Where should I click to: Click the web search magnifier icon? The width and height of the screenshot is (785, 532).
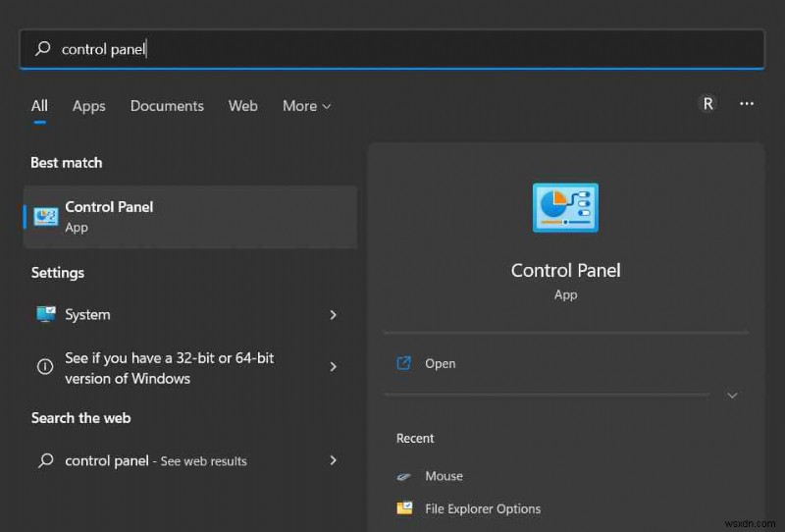[45, 460]
